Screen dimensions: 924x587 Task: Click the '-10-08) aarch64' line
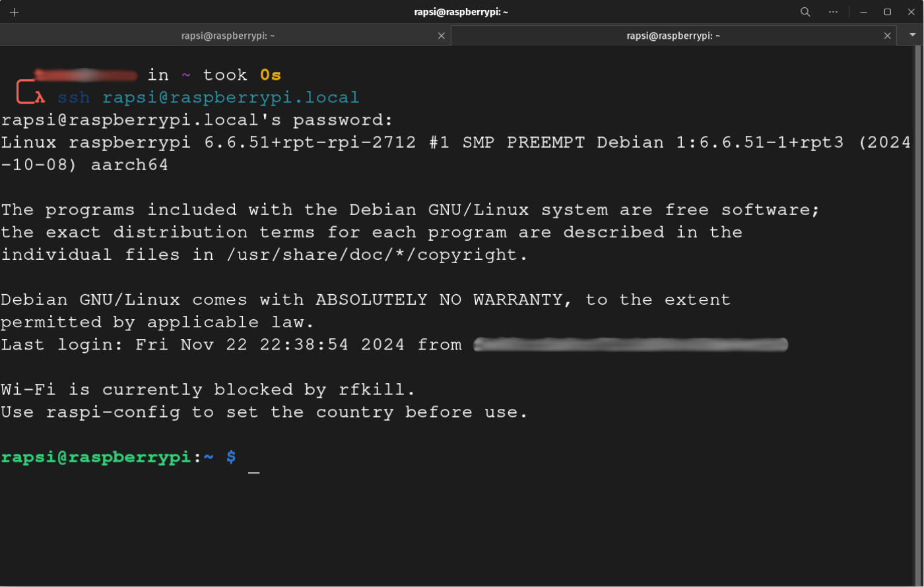84,165
